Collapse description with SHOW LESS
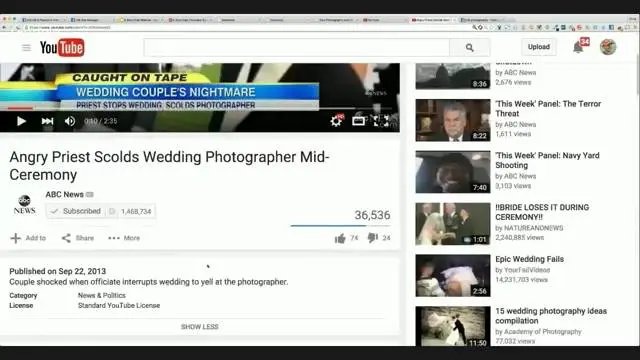 [x=200, y=327]
